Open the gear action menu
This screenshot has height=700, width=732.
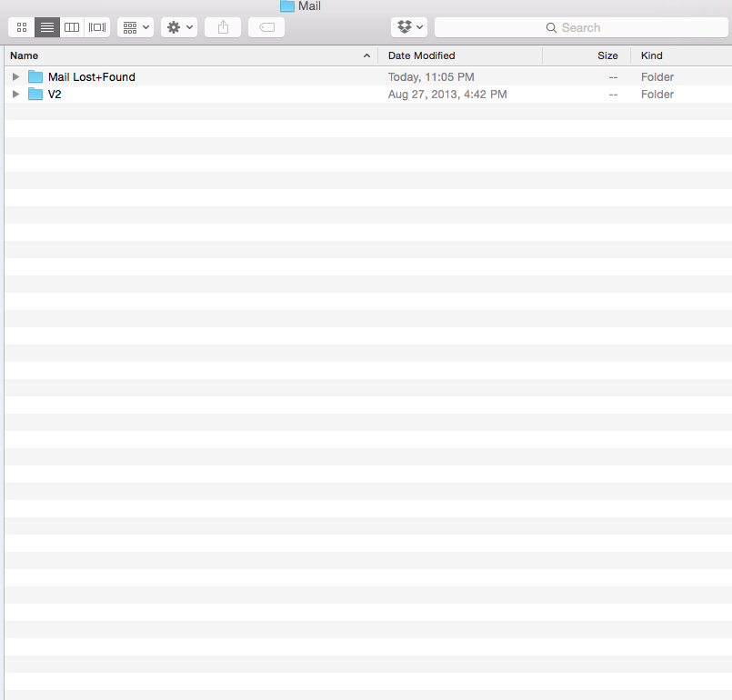179,27
